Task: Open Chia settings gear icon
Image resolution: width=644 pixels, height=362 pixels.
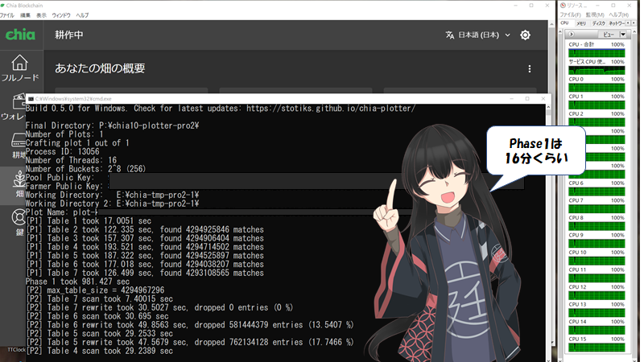Action: point(525,35)
